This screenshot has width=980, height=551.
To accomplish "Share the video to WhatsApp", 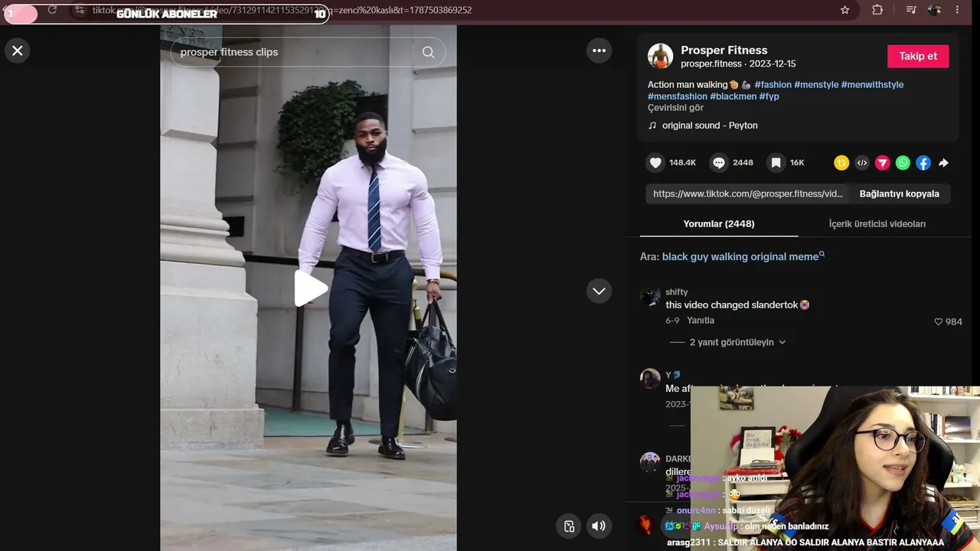I will pos(903,162).
